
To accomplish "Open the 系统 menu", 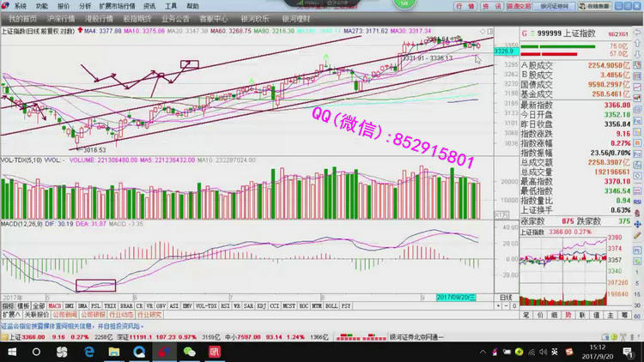I will click(20, 5).
